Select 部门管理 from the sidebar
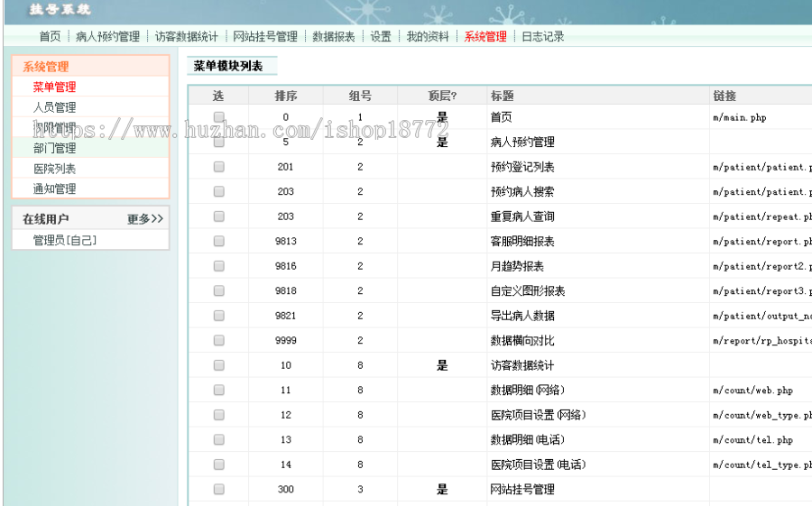812x506 pixels. (54, 148)
